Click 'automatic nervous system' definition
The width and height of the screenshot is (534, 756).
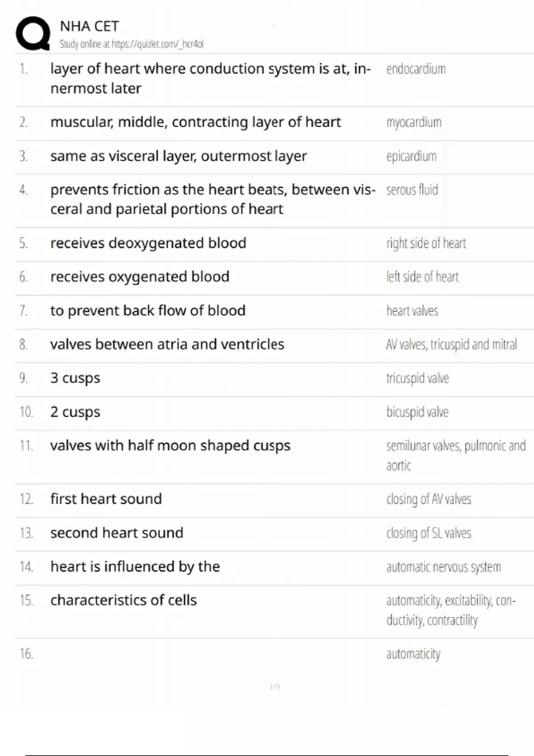click(x=443, y=567)
